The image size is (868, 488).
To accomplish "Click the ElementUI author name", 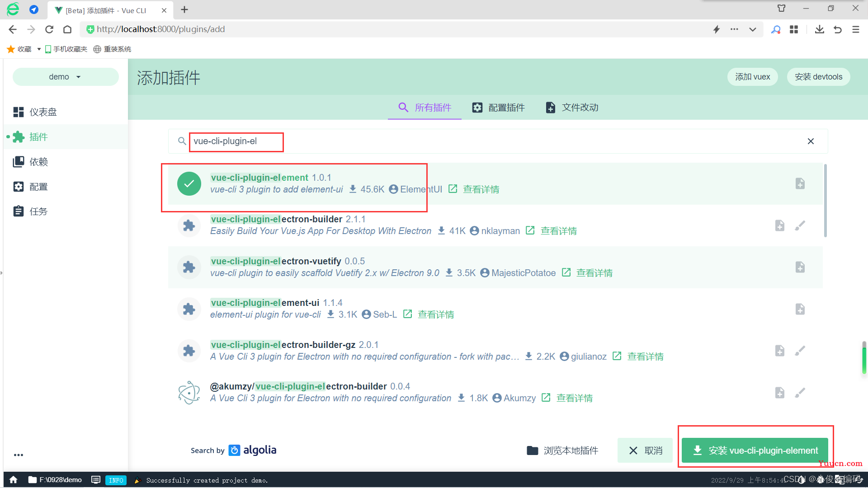I will (x=421, y=189).
